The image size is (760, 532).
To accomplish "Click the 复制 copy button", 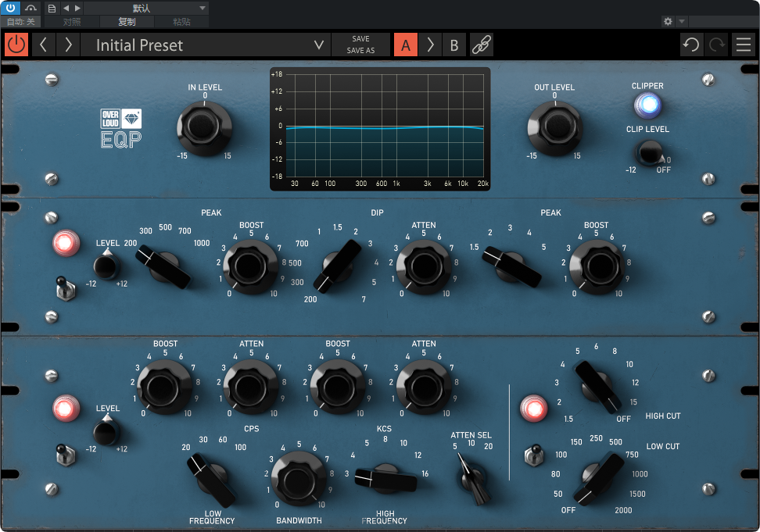I will tap(127, 22).
